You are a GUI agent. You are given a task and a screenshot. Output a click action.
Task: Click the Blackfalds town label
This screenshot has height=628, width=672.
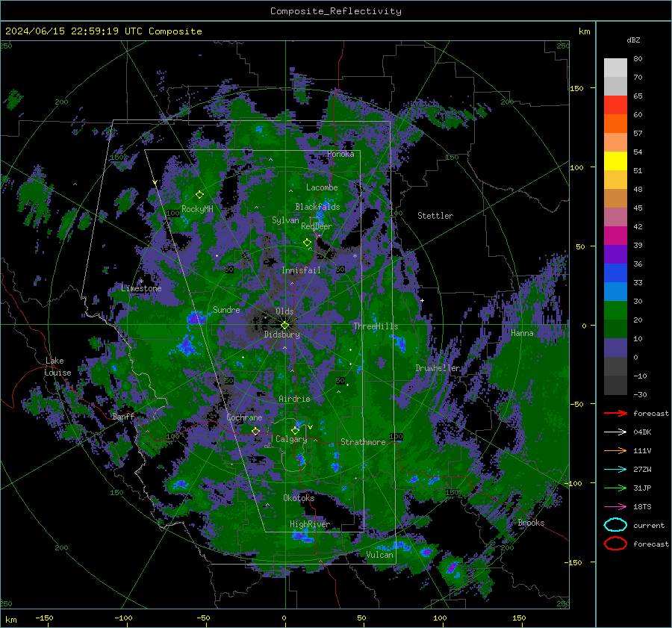(317, 207)
